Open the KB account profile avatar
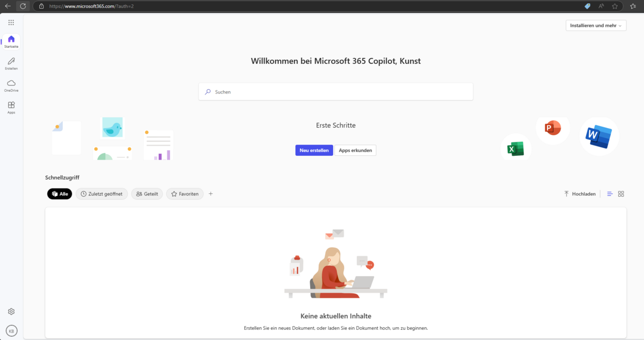This screenshot has height=340, width=644. click(x=11, y=330)
